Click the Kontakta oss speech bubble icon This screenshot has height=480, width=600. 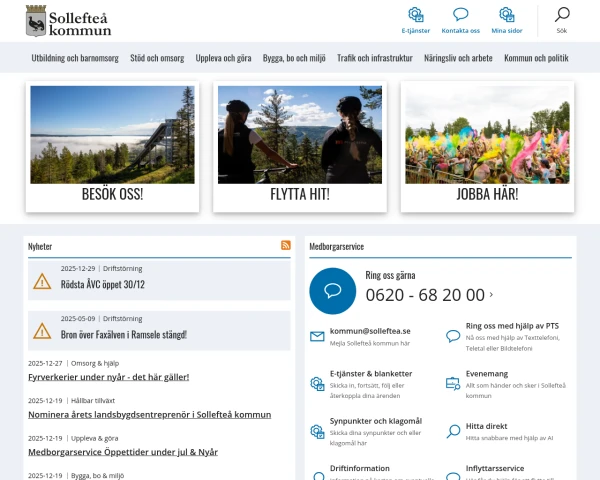coord(461,15)
